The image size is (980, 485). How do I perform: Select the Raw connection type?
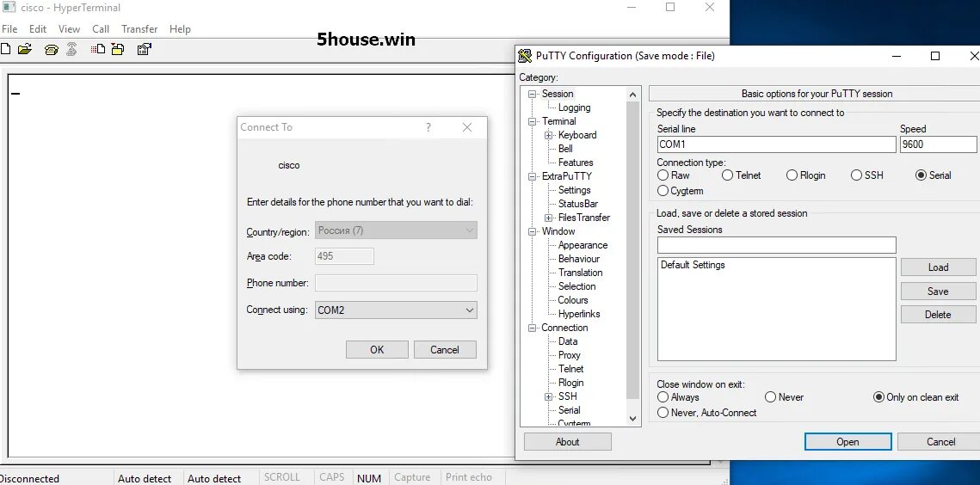tap(663, 175)
